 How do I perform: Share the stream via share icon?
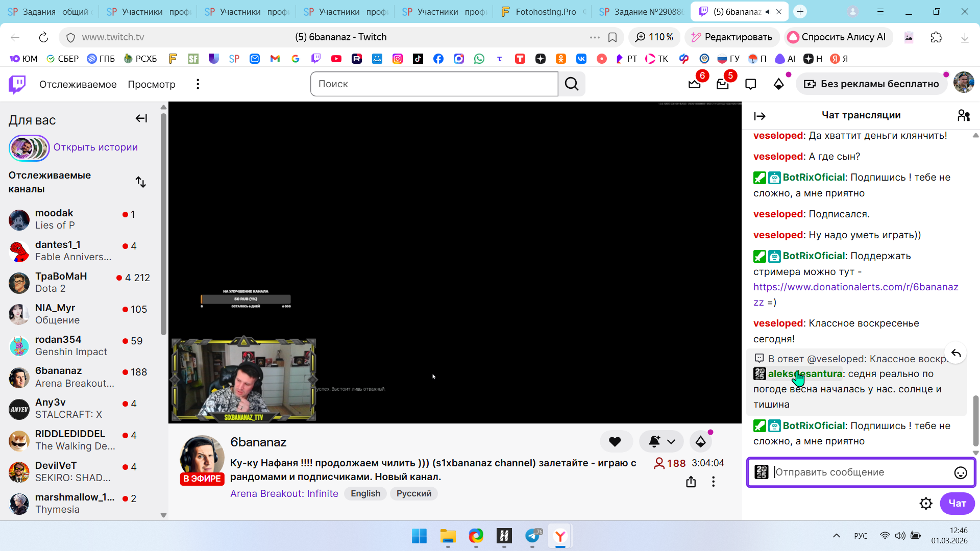coord(691,482)
